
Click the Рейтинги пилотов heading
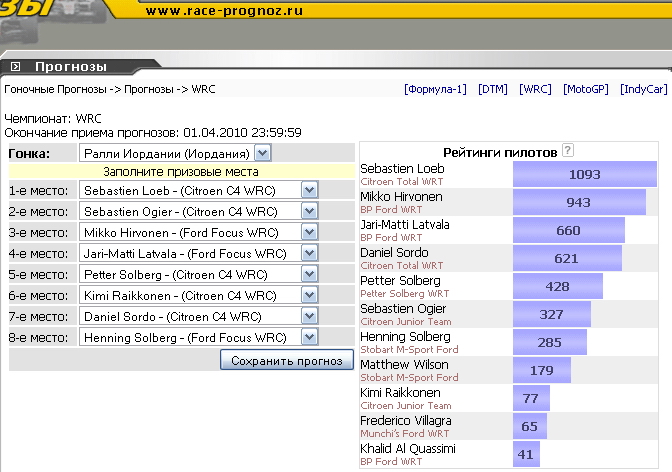click(x=500, y=152)
